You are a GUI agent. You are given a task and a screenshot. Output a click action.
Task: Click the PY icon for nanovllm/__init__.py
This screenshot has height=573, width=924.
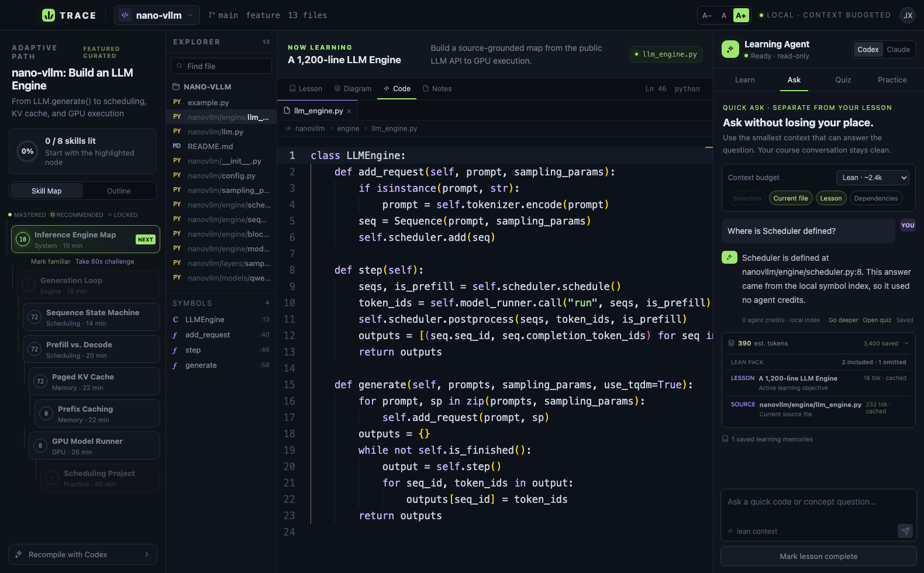click(177, 161)
